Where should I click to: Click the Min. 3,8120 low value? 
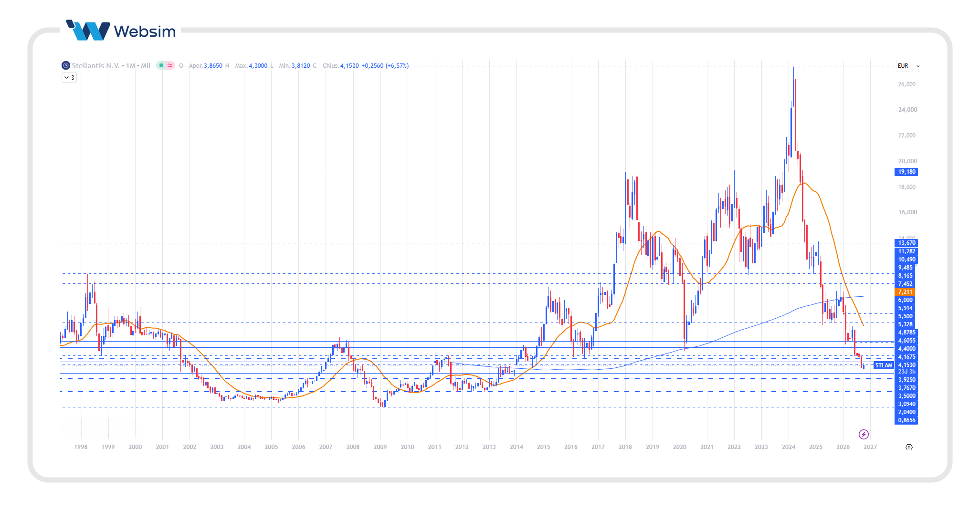[295, 66]
